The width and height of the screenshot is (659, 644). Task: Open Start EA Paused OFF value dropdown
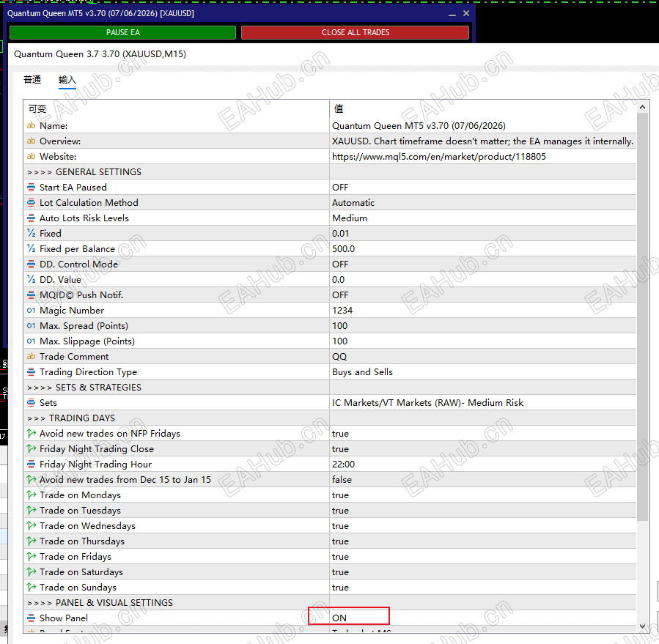point(483,188)
